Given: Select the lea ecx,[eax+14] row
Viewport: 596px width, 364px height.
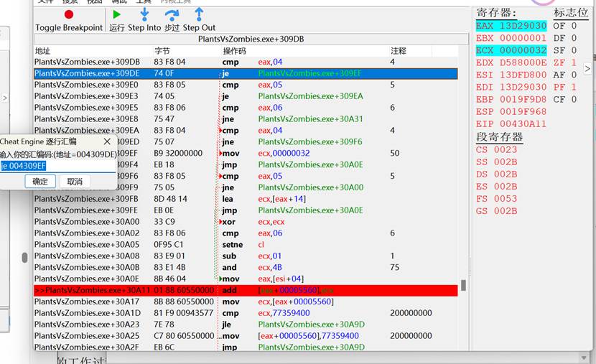Looking at the screenshot, I should [x=246, y=199].
